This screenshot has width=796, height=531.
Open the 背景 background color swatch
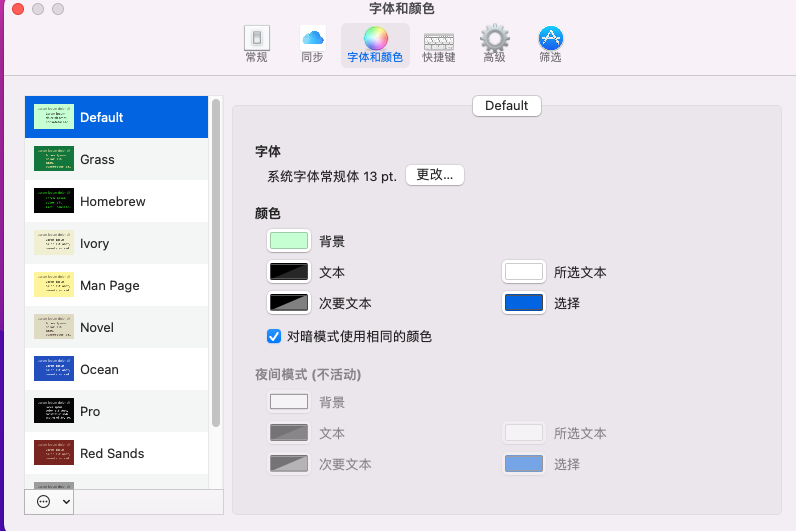288,241
